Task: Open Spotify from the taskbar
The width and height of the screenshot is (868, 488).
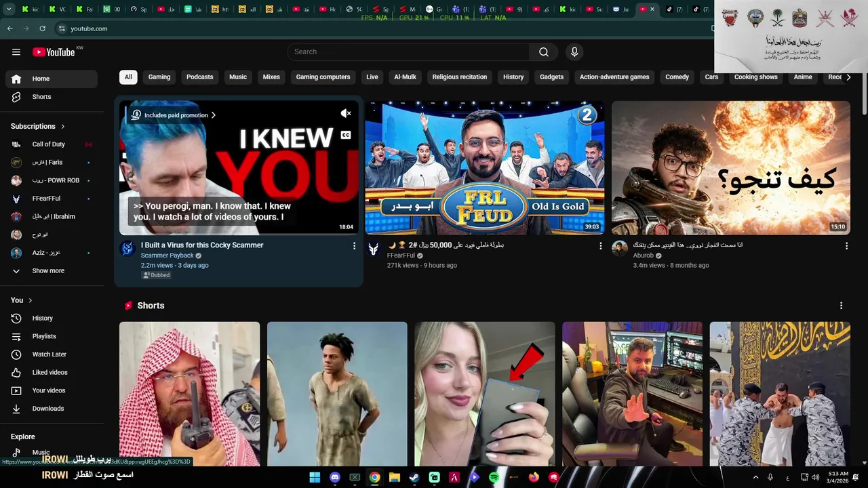Action: point(494,477)
